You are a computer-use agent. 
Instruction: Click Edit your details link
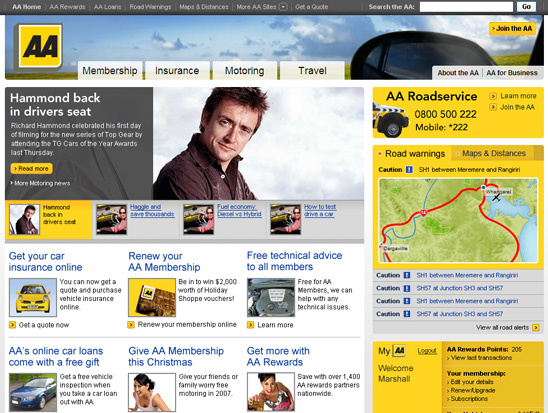point(472,382)
